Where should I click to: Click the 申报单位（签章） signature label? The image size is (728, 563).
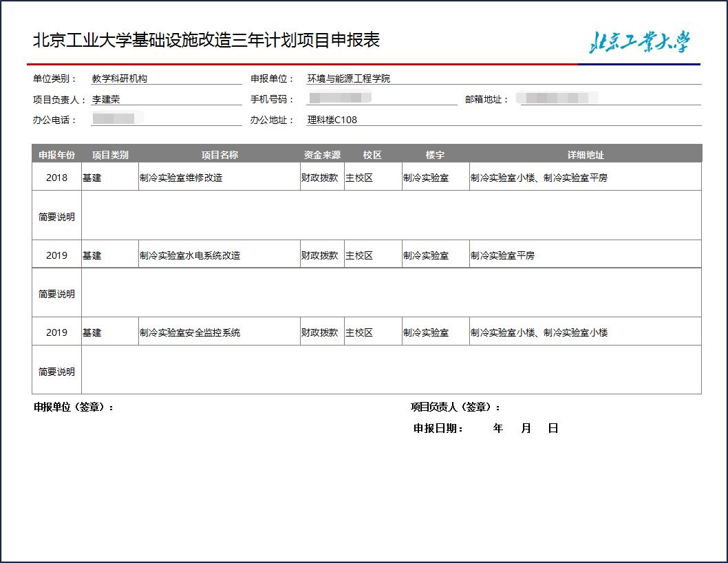(x=74, y=407)
